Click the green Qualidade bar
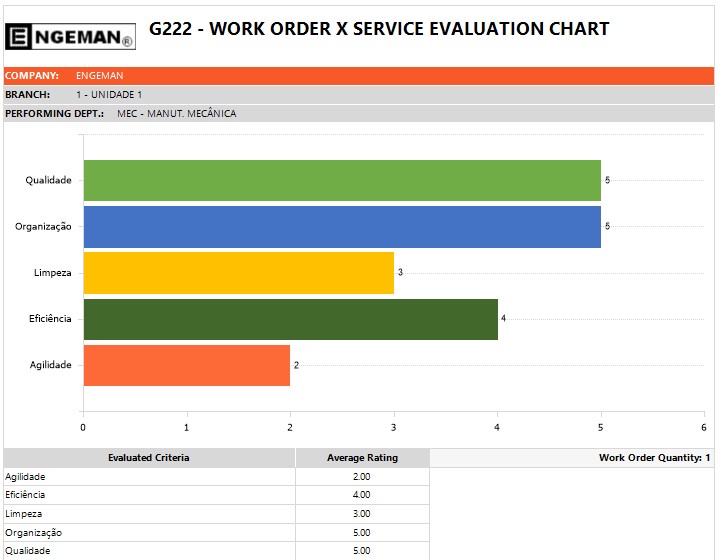 pos(341,180)
